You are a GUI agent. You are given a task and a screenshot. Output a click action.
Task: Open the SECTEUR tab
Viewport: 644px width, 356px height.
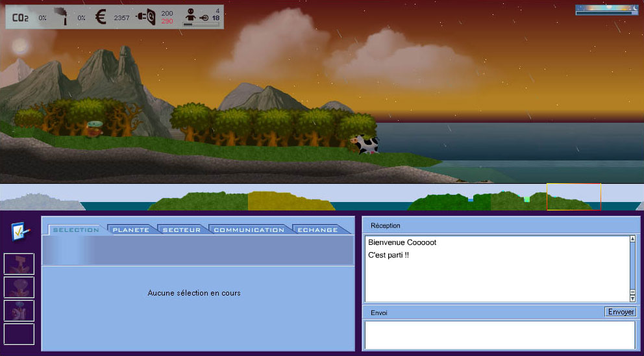pos(182,230)
